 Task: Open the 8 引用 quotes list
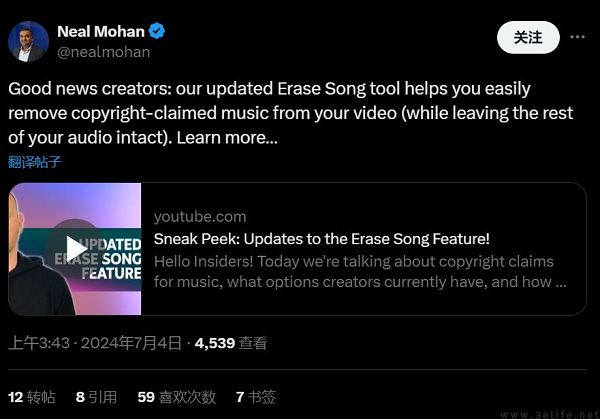coord(96,397)
